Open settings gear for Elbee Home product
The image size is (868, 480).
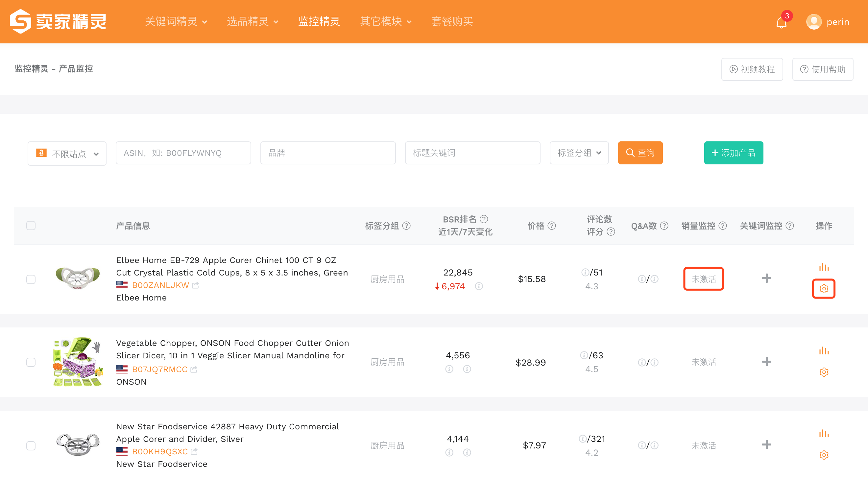[x=824, y=289]
